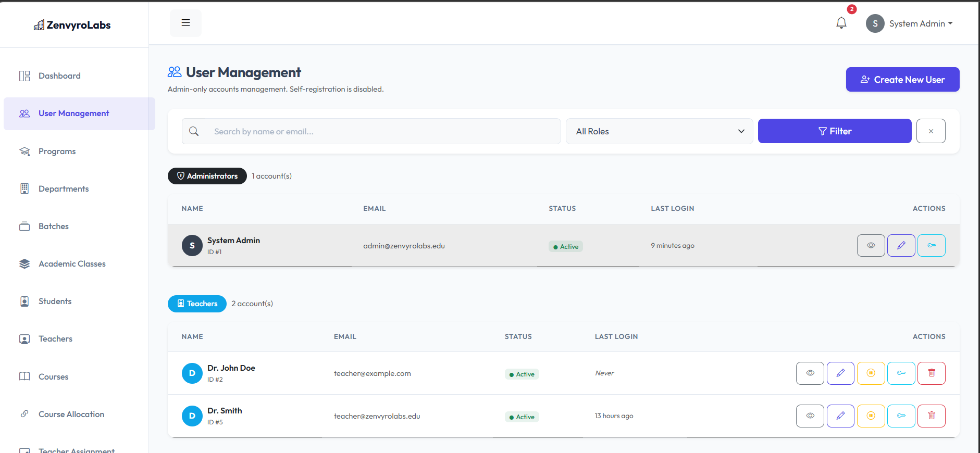Screen dimensions: 980x453
Task: Edit System Admin with pencil icon
Action: (x=901, y=246)
